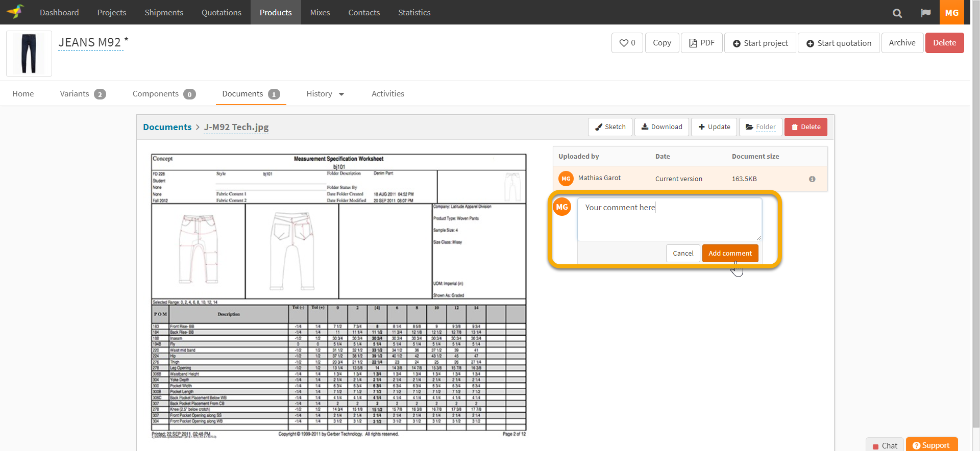Click inside the comment text box
This screenshot has height=451, width=980.
point(669,219)
